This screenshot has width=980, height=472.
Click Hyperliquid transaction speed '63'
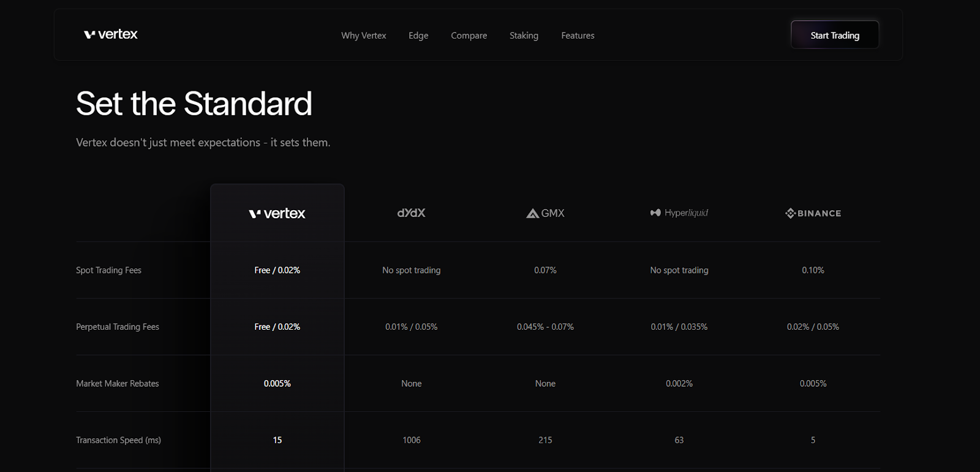click(679, 440)
